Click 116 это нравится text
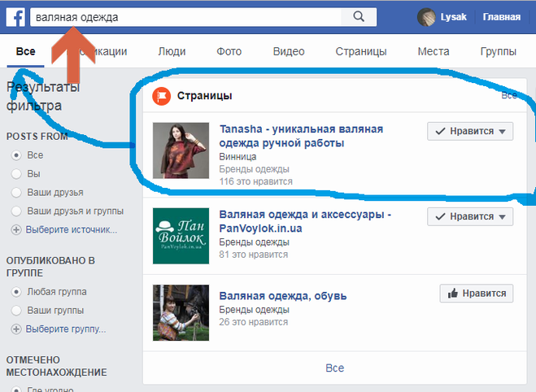Viewport: 536px width, 392px height. point(255,181)
